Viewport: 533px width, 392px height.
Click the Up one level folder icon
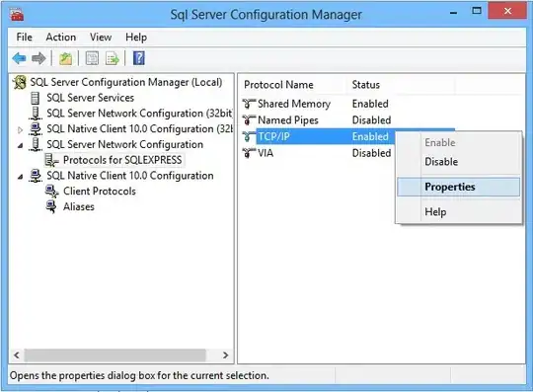click(x=65, y=58)
